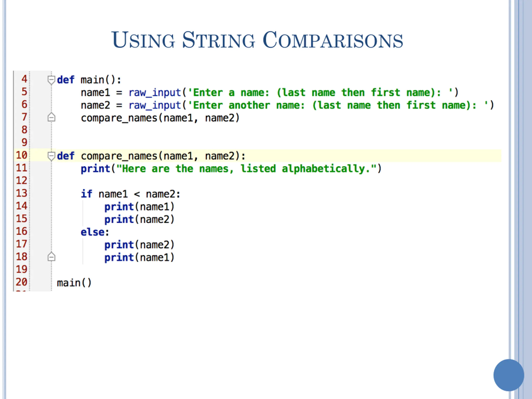Click line number 13 in gutter
The width and height of the screenshot is (532, 399).
tap(22, 193)
